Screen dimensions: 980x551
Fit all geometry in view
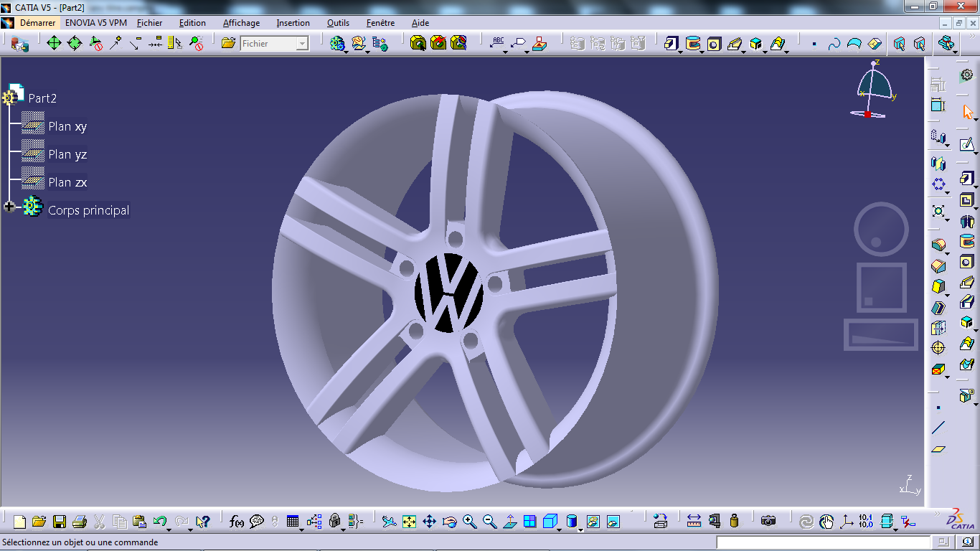(409, 522)
